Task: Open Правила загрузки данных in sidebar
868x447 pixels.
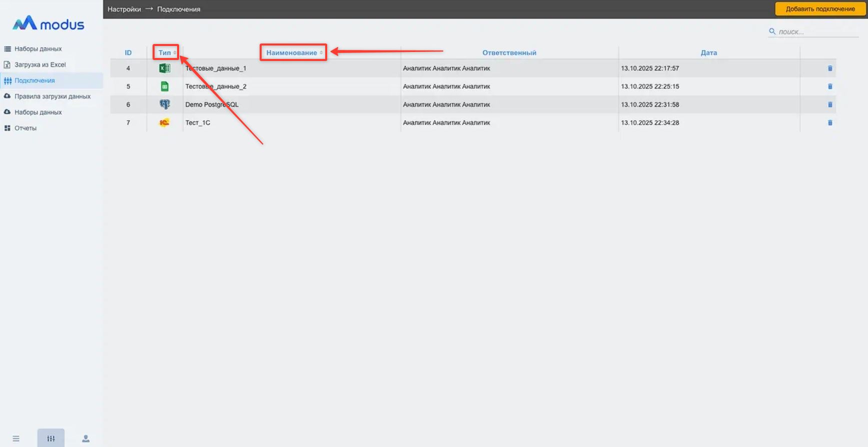Action: pyautogui.click(x=53, y=96)
